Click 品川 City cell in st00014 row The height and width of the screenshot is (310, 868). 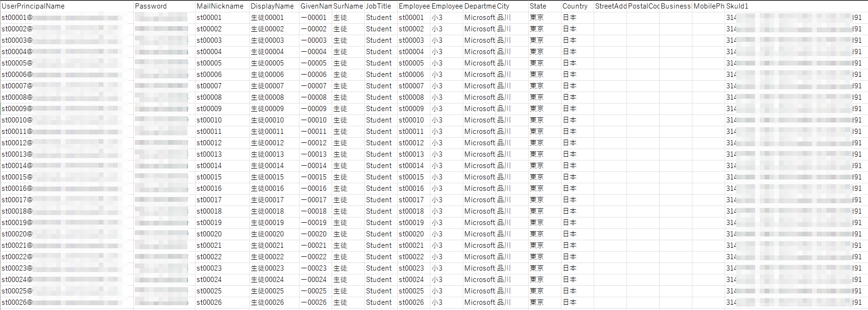512,166
